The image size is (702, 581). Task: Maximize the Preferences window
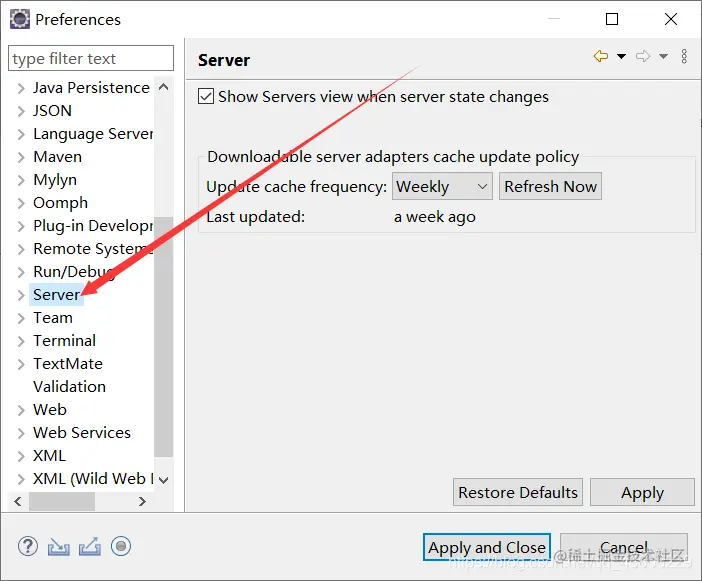coord(612,19)
